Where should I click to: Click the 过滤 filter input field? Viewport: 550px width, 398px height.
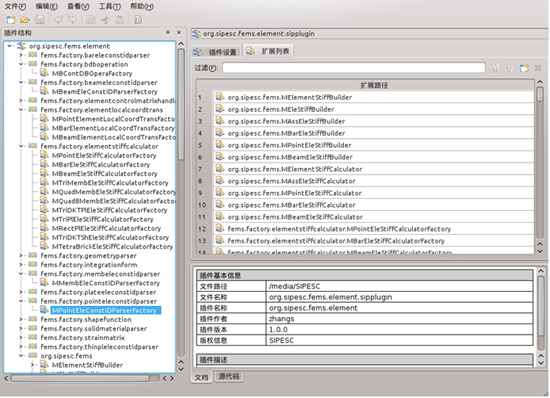pyautogui.click(x=354, y=68)
